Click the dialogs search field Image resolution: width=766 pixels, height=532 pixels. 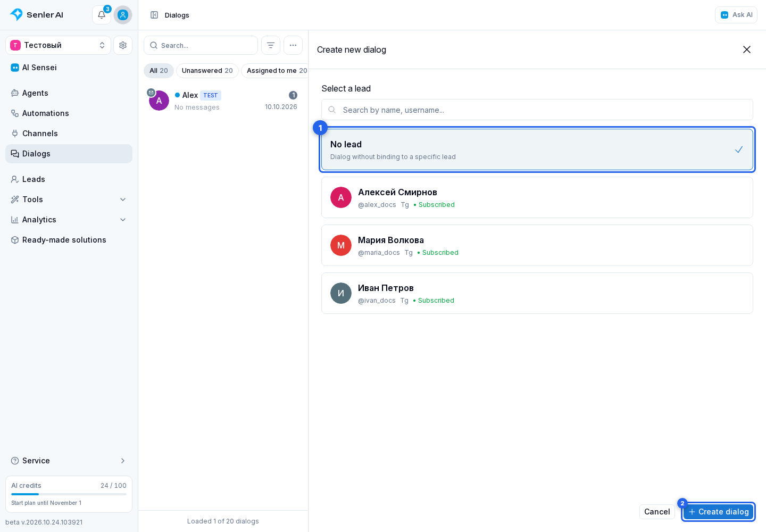point(201,45)
